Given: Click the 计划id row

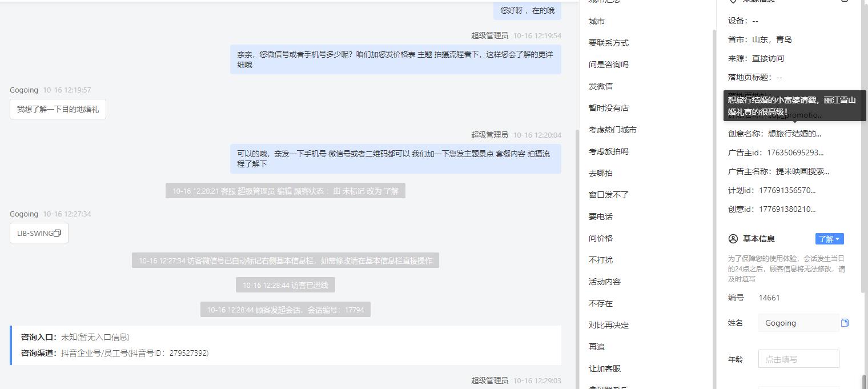Looking at the screenshot, I should [x=772, y=190].
